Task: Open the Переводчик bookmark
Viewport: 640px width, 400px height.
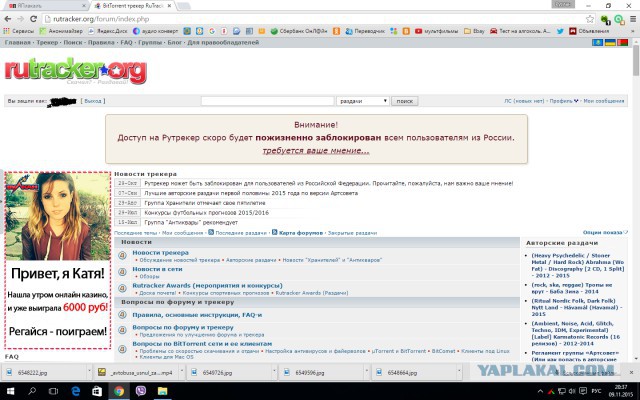Action: [365, 31]
